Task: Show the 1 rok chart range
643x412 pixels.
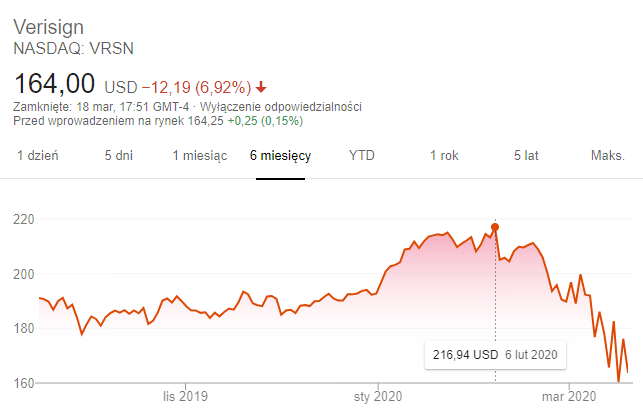Action: click(444, 156)
